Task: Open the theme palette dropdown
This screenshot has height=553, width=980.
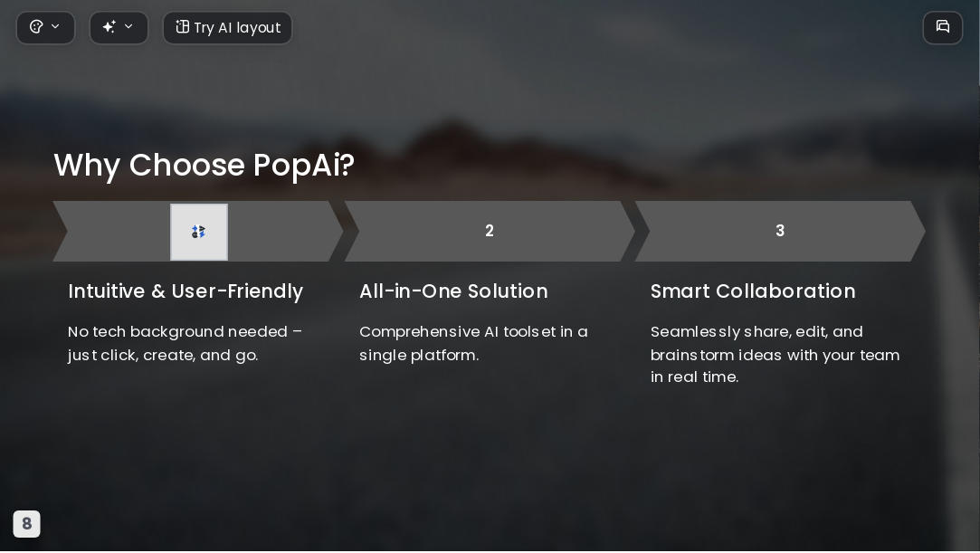Action: click(45, 27)
